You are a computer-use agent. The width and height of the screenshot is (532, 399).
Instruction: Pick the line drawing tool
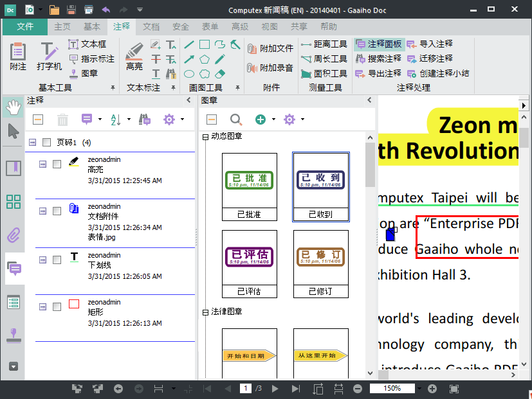pyautogui.click(x=189, y=44)
